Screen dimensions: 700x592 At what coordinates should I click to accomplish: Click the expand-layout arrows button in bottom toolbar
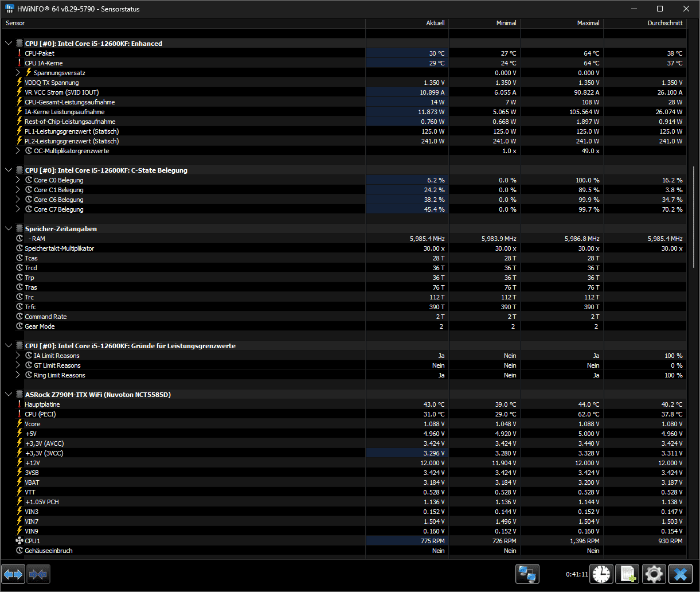13,574
